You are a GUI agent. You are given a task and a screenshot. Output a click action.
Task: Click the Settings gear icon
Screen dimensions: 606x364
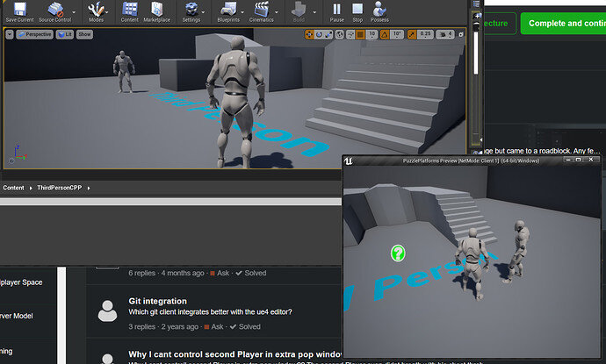click(191, 12)
